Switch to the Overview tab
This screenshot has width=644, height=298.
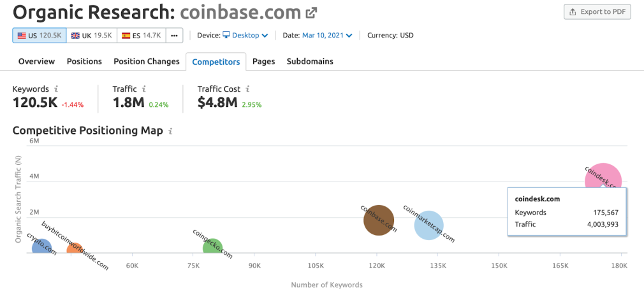36,62
